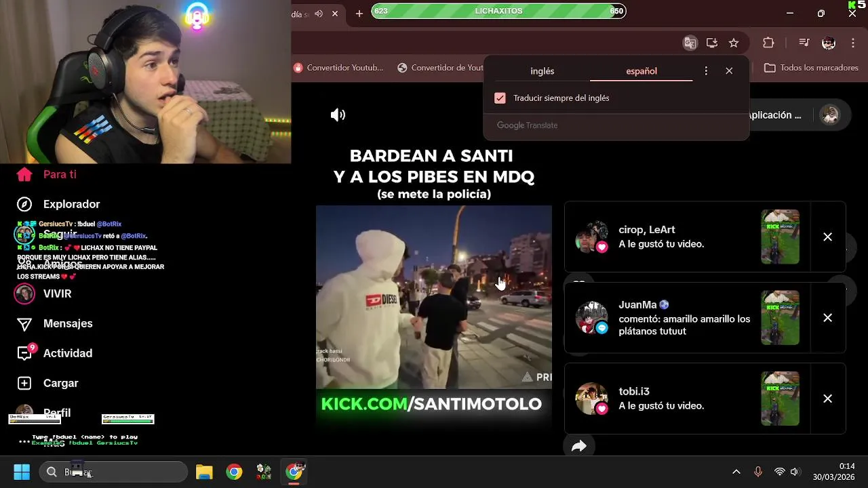Open the JuanMa notification video thumbnail

point(780,318)
